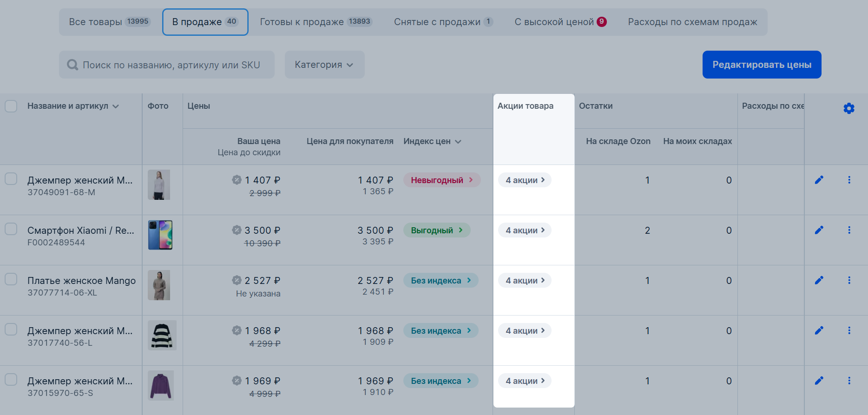Open Без индекса badge for Платье женское Mango
Viewport: 868px width, 415px height.
tap(441, 280)
